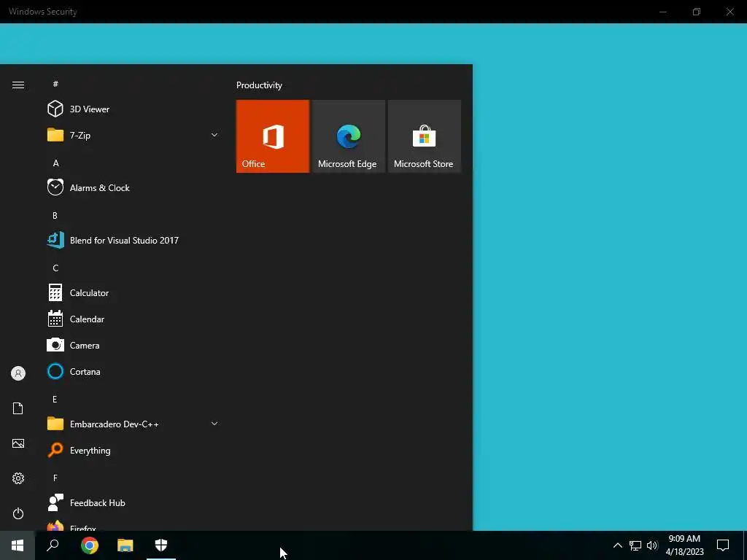Screen dimensions: 747x560
Task: Minimize the Windows Security window
Action: [x=662, y=12]
